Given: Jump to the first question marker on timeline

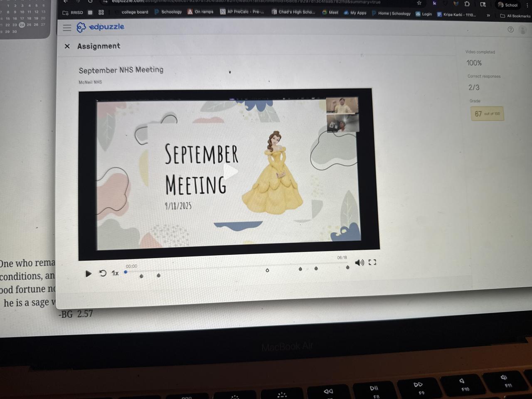Looking at the screenshot, I should 142,276.
